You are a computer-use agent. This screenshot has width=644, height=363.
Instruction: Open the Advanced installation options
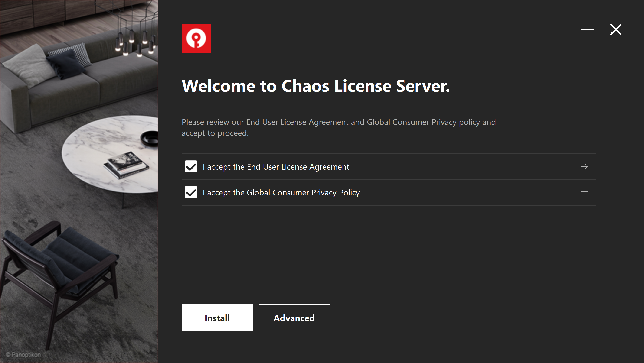(294, 318)
